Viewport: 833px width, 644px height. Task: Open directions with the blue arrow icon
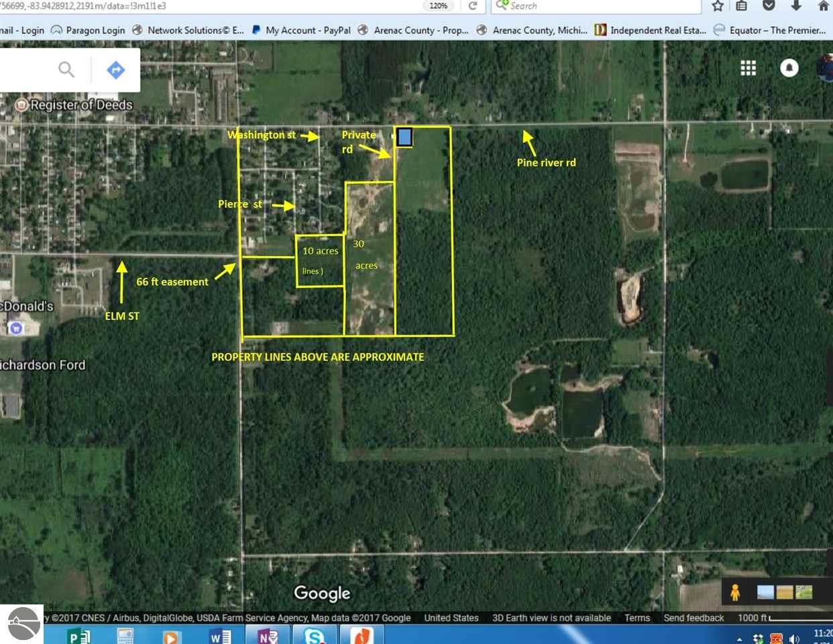pyautogui.click(x=115, y=69)
